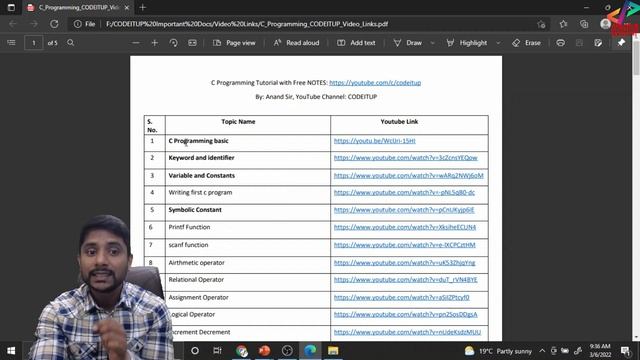Open the PDF table of contents sidebar
This screenshot has height=360, width=640.
[x=11, y=42]
